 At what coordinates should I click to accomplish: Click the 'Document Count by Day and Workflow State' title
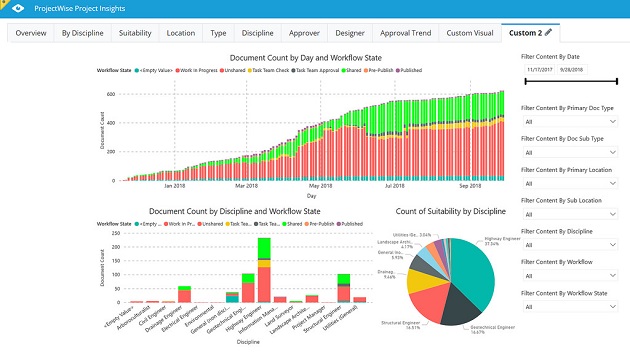pos(306,58)
